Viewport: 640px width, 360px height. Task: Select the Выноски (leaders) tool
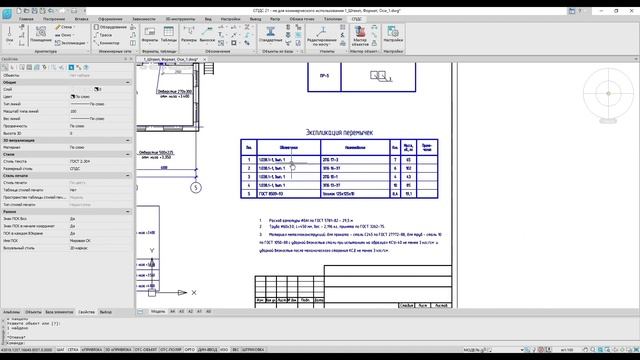(207, 34)
